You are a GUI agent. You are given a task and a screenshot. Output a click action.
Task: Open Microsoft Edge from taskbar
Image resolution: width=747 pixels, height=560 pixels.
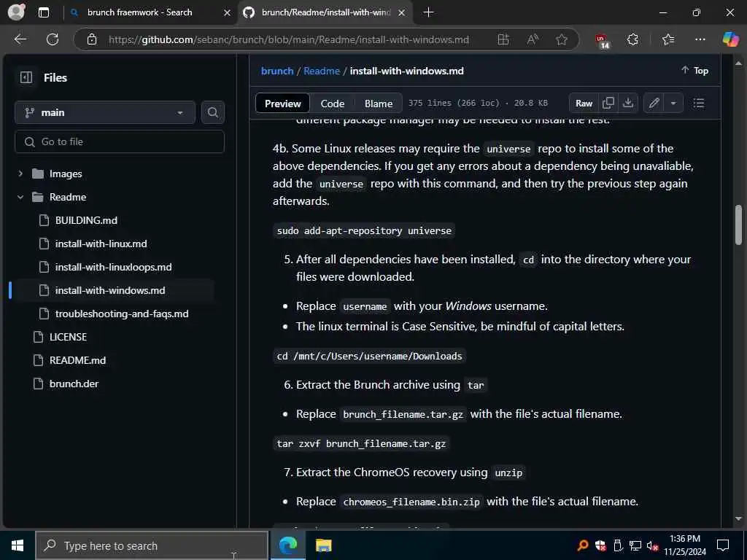pos(287,545)
